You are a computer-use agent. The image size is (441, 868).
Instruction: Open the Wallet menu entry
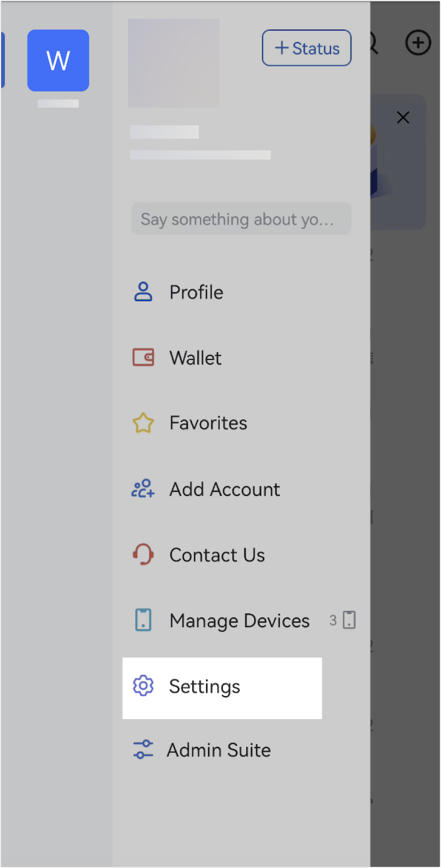(195, 358)
